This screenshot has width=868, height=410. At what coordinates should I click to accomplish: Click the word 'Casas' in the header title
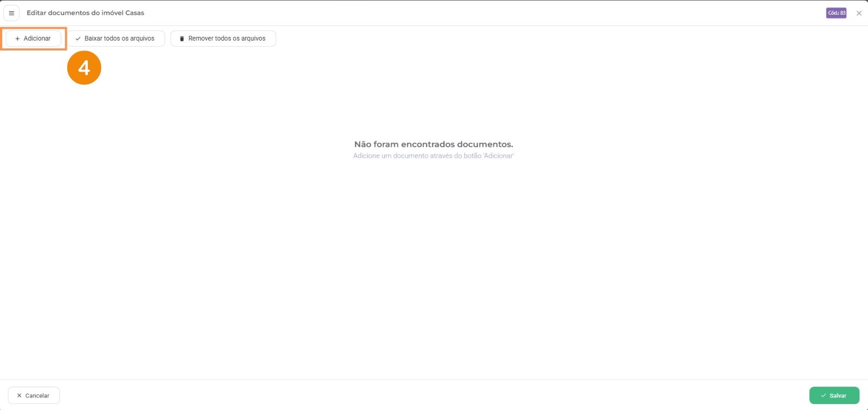(135, 13)
